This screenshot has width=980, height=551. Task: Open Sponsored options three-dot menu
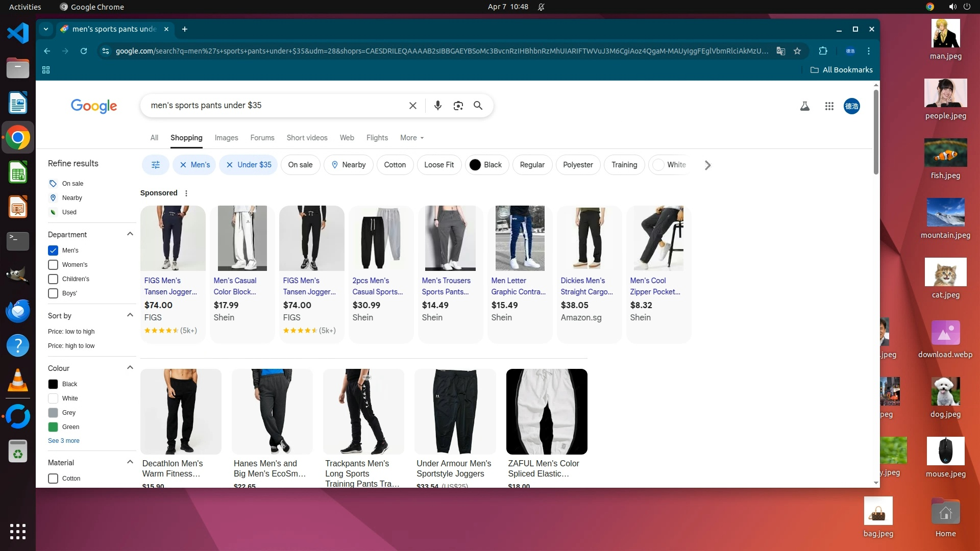186,193
